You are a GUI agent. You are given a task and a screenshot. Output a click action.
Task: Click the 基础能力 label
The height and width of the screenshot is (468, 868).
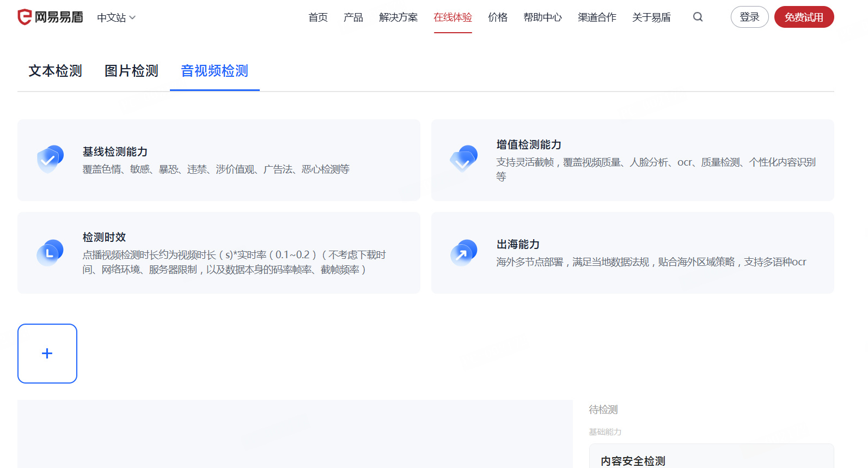coord(605,432)
